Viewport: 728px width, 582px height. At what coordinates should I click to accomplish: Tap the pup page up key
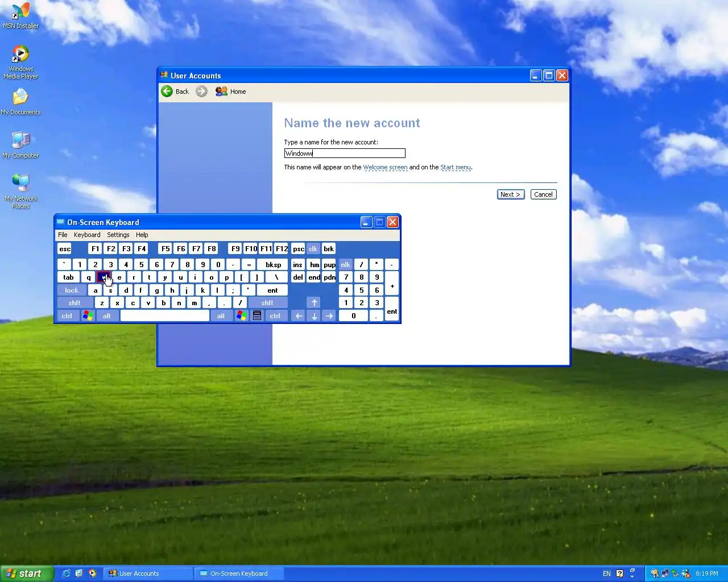click(329, 265)
